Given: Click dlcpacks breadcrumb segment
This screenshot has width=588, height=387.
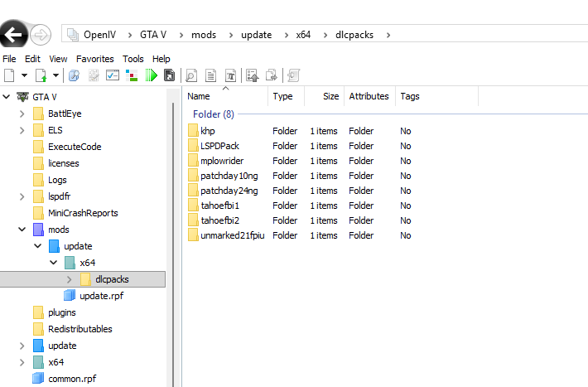Looking at the screenshot, I should coord(354,35).
